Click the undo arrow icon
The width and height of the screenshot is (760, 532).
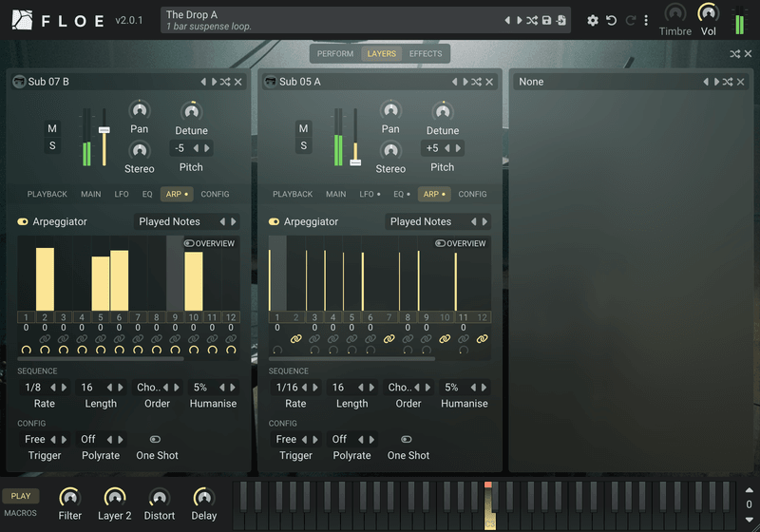coord(611,20)
